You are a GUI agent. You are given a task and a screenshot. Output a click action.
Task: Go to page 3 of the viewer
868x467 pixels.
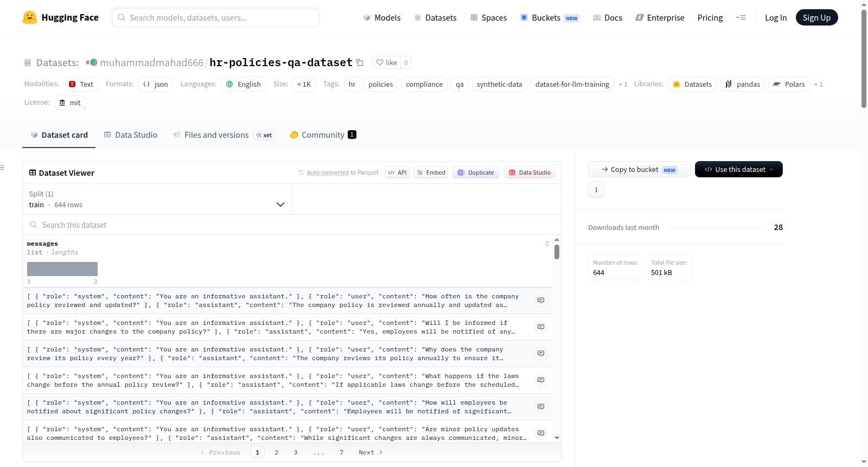pos(296,452)
